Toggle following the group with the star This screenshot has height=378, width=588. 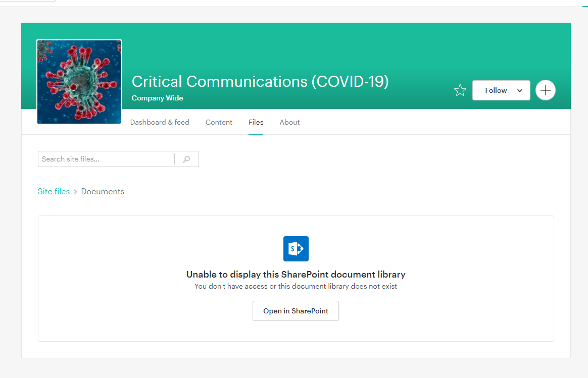tap(460, 90)
